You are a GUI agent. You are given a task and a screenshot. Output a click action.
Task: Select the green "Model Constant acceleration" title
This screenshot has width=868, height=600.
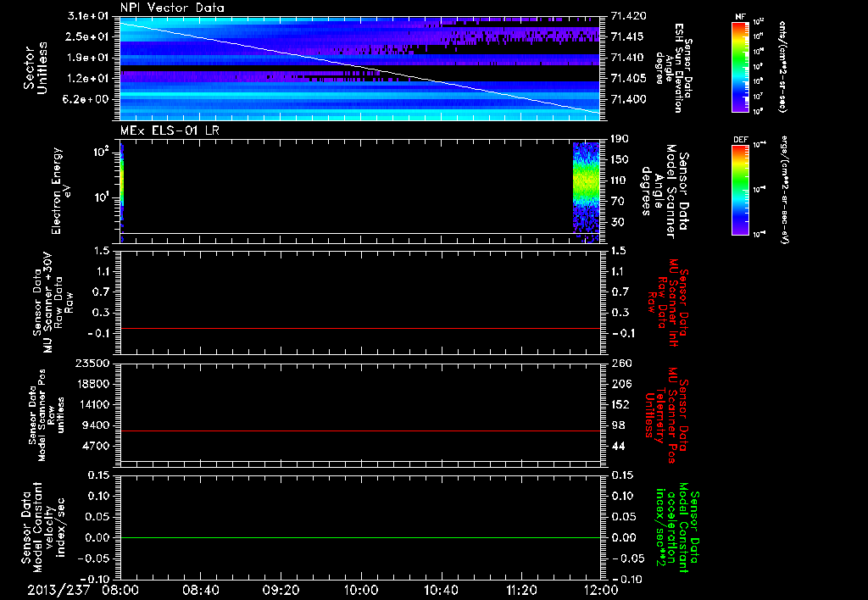[x=677, y=527]
